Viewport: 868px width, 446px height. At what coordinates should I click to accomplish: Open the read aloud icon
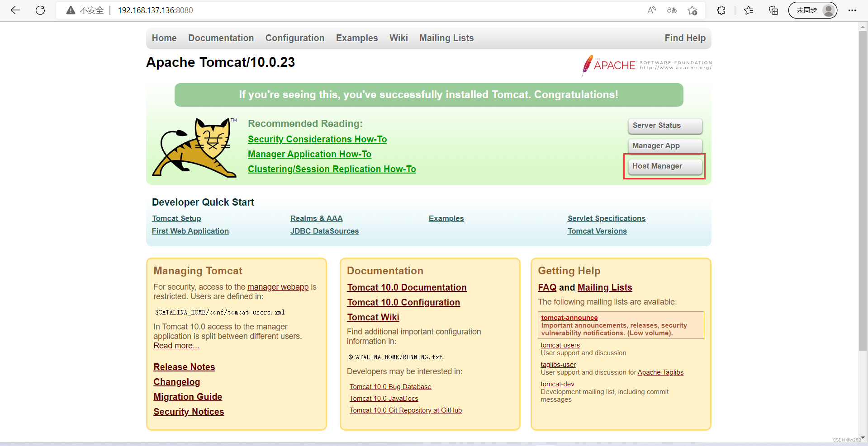tap(651, 10)
